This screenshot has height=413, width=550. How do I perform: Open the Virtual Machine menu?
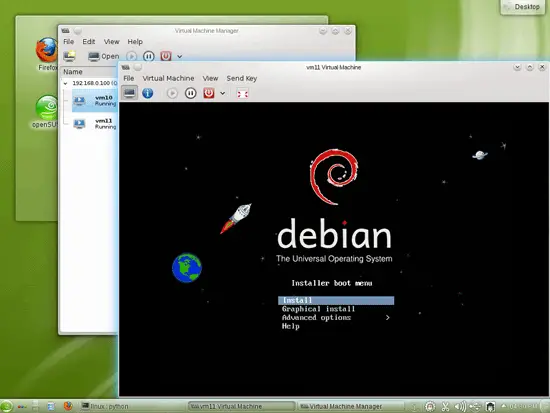tap(168, 78)
